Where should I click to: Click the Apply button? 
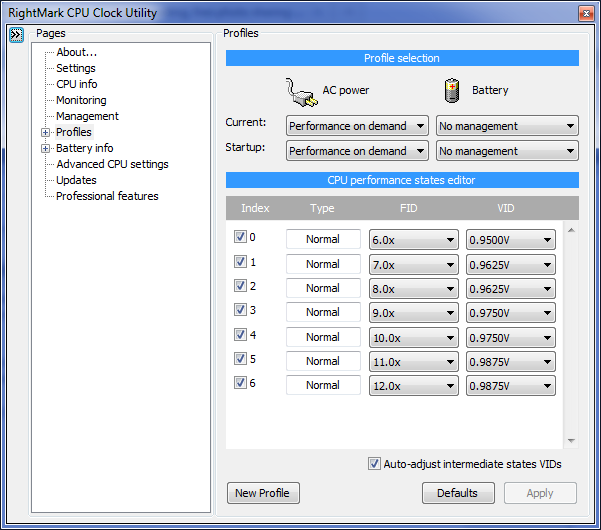tap(540, 493)
